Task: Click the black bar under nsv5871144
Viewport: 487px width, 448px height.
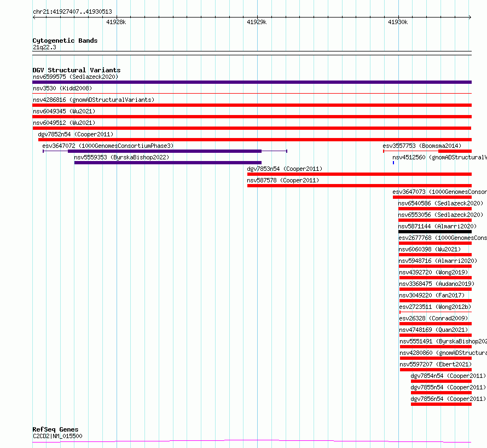Action: pos(435,232)
